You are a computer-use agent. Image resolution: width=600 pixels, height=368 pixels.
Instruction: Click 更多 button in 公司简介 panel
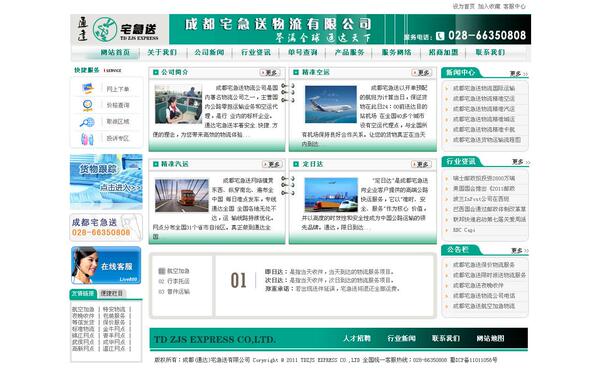click(270, 73)
